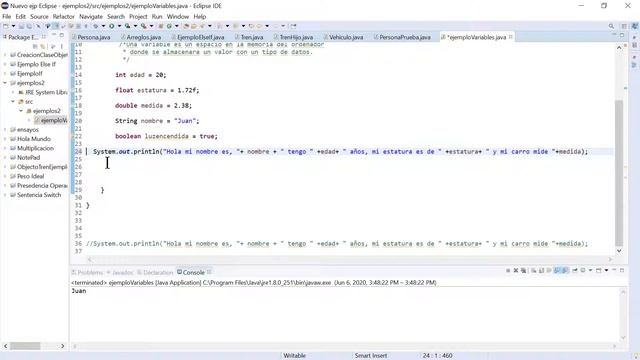Toggle Scroll Lock in console toolbar
Screen dimensions: 640x360
click(542, 270)
